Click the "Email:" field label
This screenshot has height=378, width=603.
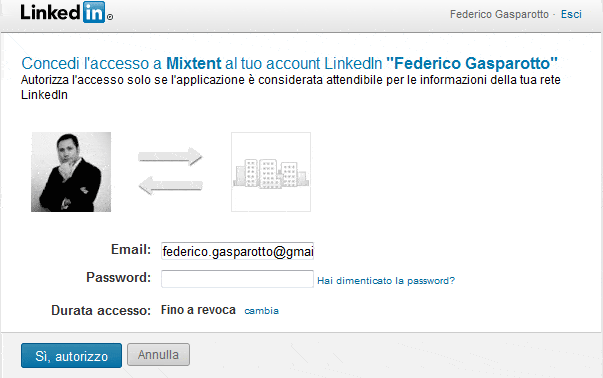pos(131,250)
